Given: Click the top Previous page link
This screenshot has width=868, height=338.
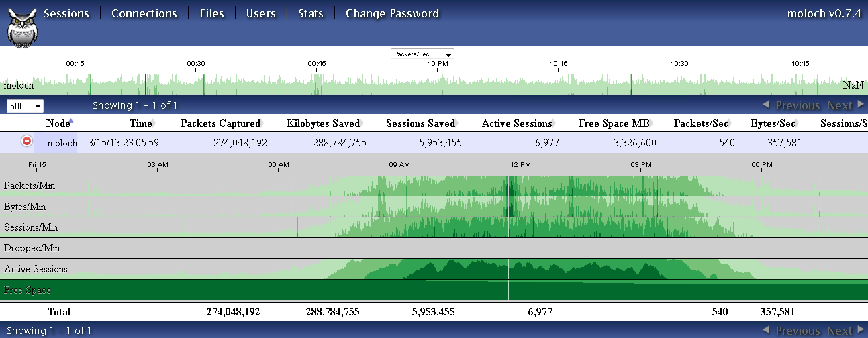Looking at the screenshot, I should pyautogui.click(x=791, y=105).
